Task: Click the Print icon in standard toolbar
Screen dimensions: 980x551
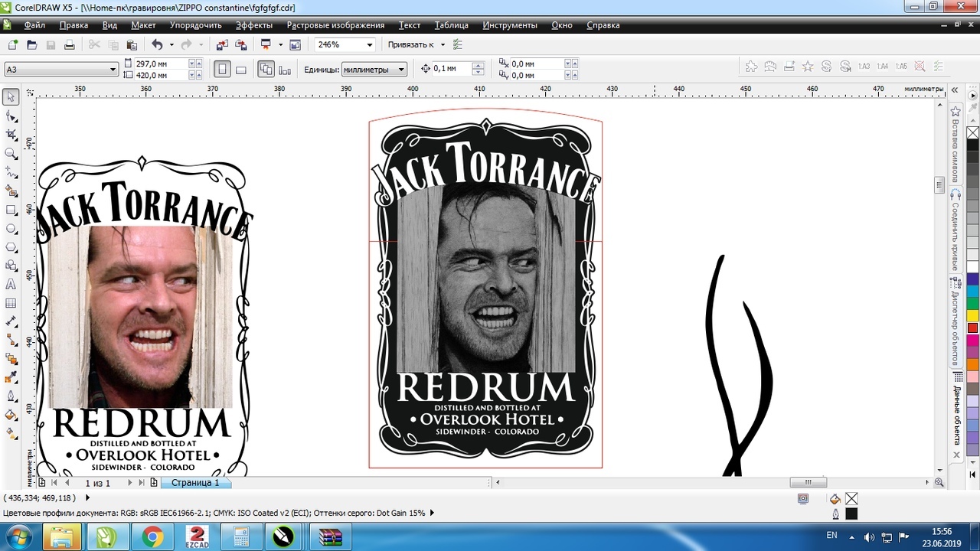Action: (x=69, y=44)
